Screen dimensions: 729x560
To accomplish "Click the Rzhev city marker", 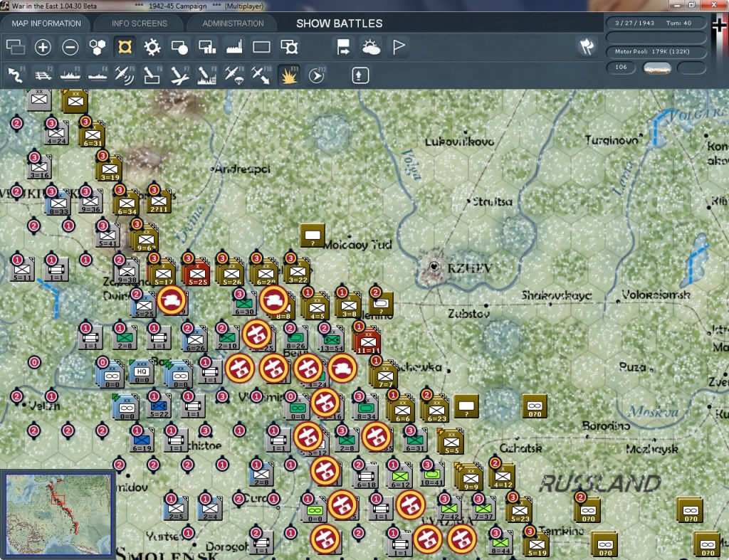I will (434, 266).
